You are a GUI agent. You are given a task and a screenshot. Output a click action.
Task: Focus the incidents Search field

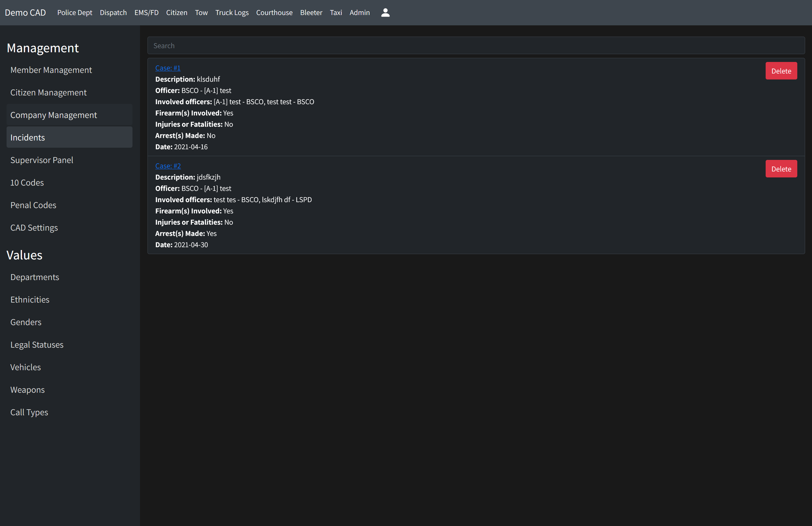[x=476, y=46]
